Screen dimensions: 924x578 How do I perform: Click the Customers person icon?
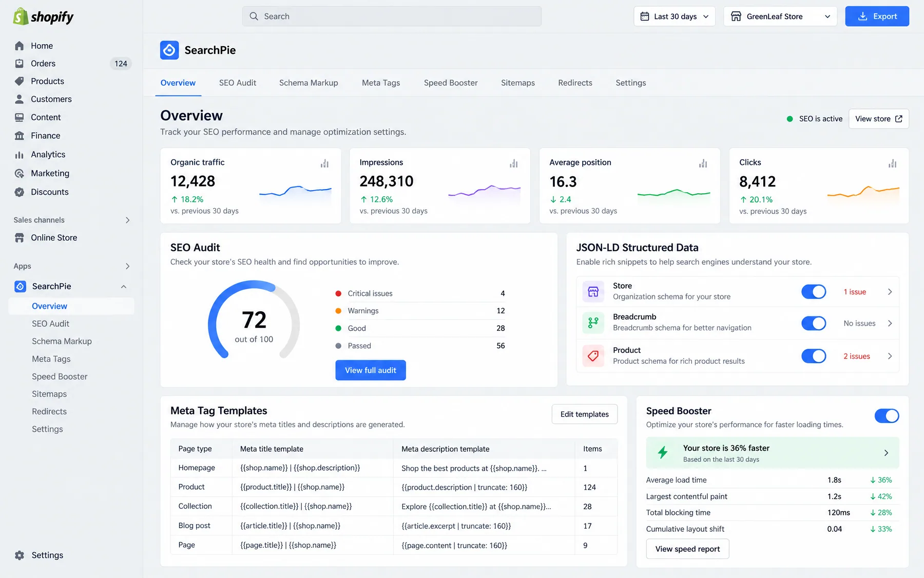point(20,99)
